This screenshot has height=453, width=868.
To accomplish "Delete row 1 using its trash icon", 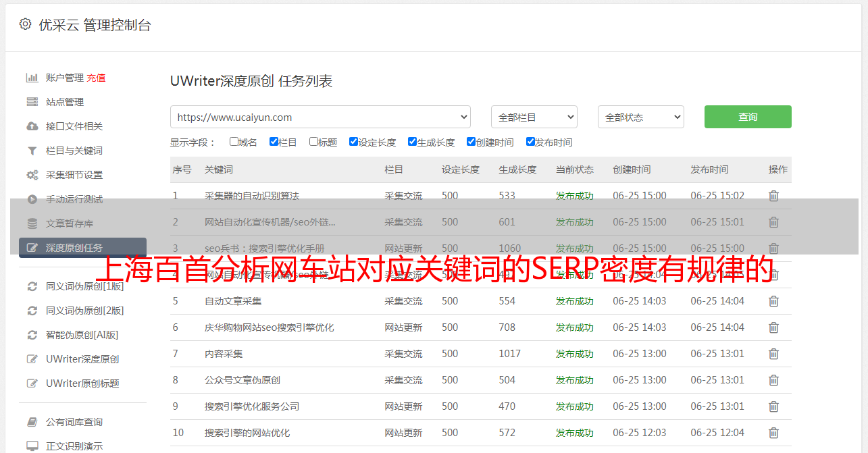I will 773,196.
